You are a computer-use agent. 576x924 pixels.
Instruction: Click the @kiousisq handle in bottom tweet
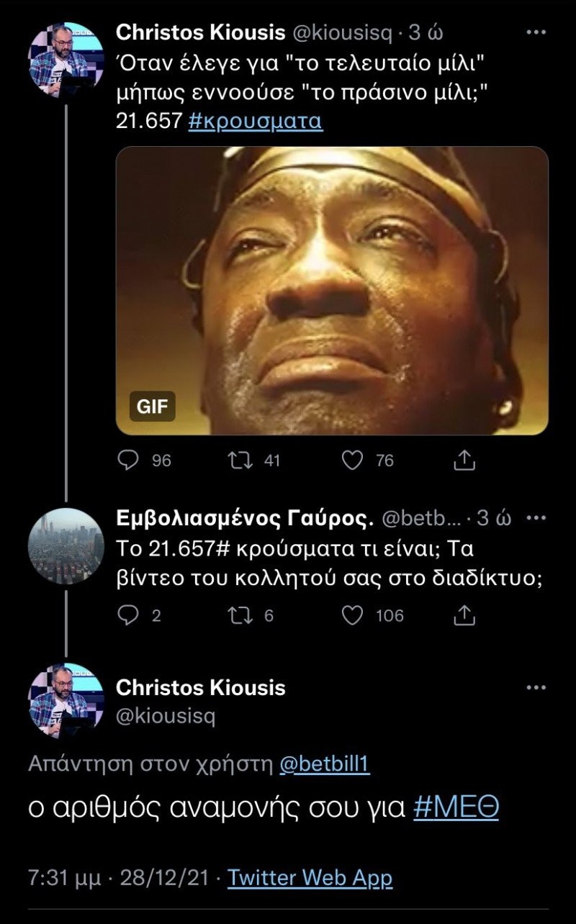coord(165,717)
